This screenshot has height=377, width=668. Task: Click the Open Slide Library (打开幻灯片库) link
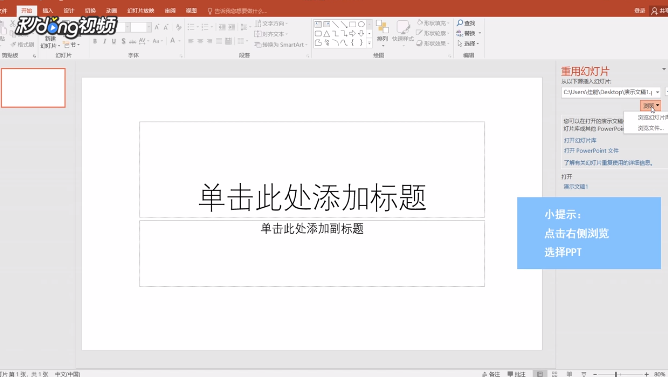click(580, 141)
